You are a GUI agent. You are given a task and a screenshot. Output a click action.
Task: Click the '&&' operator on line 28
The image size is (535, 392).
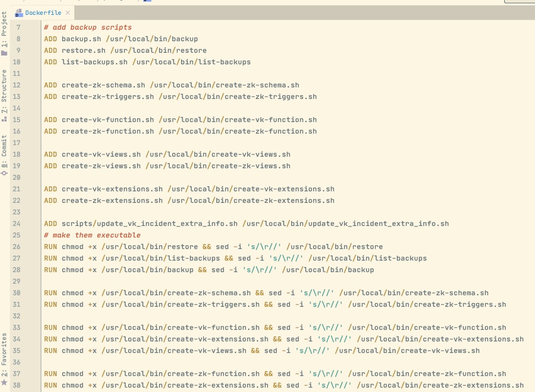(203, 270)
